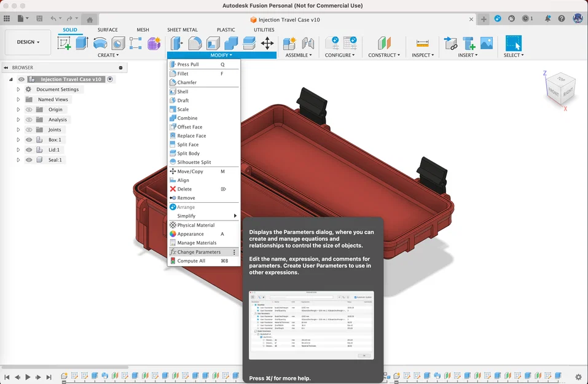Open the data panel grid icon
588x384 pixels.
pos(6,18)
